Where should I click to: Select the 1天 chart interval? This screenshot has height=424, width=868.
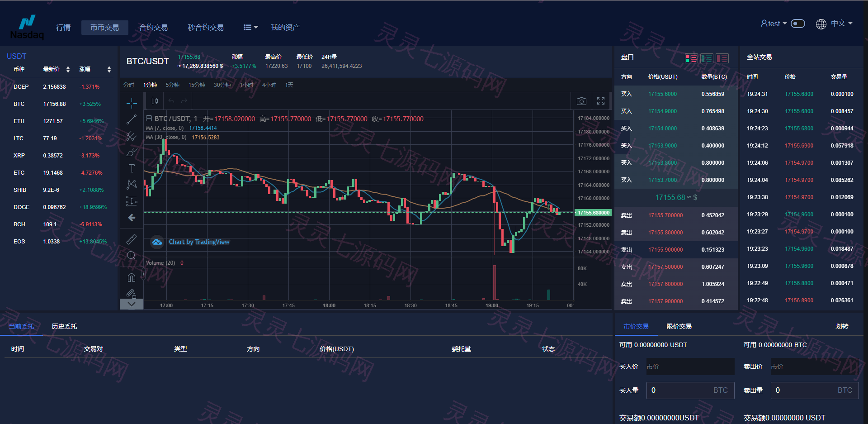click(x=289, y=85)
